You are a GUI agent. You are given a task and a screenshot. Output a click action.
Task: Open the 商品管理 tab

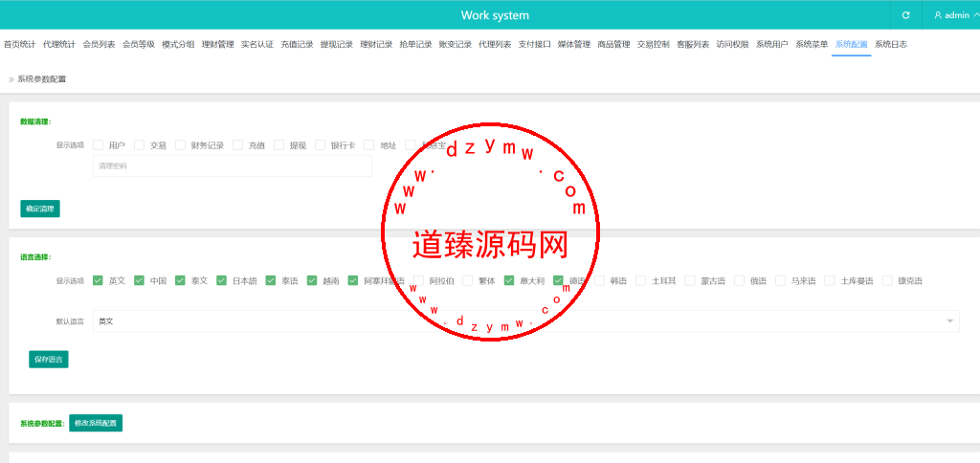click(613, 44)
